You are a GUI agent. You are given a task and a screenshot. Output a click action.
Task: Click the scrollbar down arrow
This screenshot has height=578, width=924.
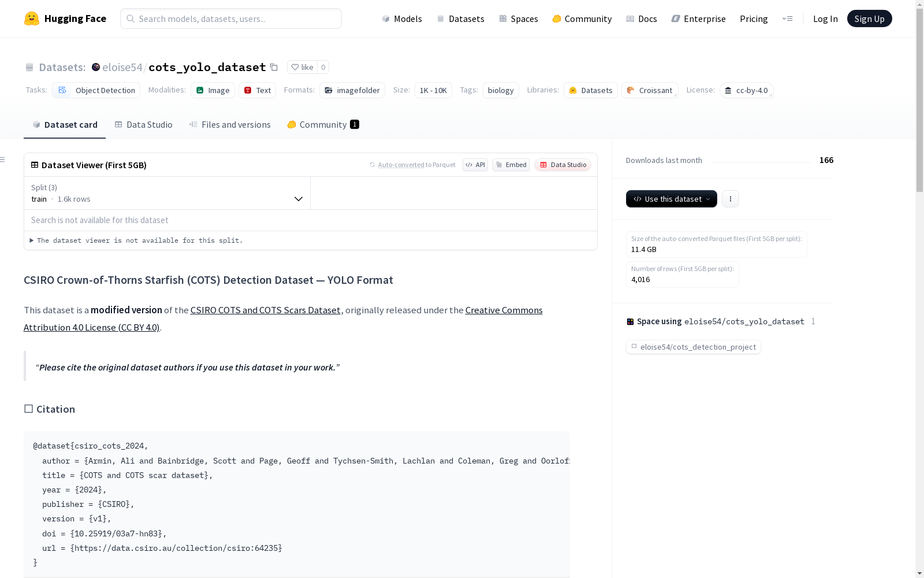click(x=919, y=573)
